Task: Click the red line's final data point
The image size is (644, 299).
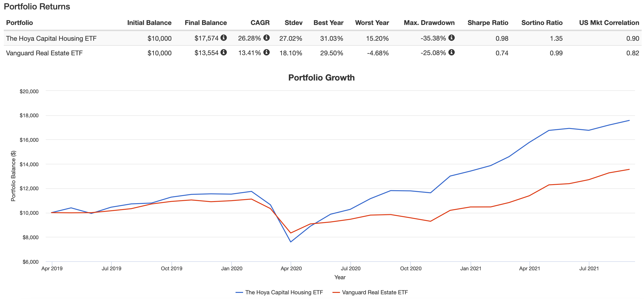Action: [629, 169]
